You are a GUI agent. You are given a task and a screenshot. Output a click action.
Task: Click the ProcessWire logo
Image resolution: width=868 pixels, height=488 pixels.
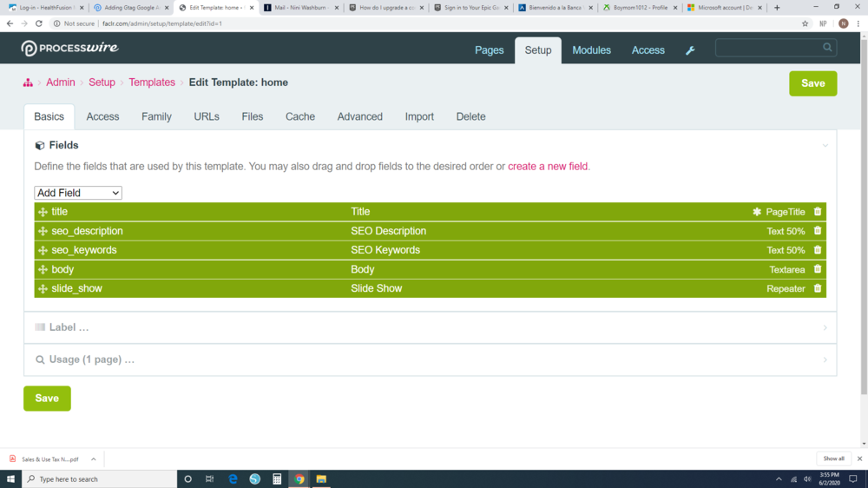(69, 49)
